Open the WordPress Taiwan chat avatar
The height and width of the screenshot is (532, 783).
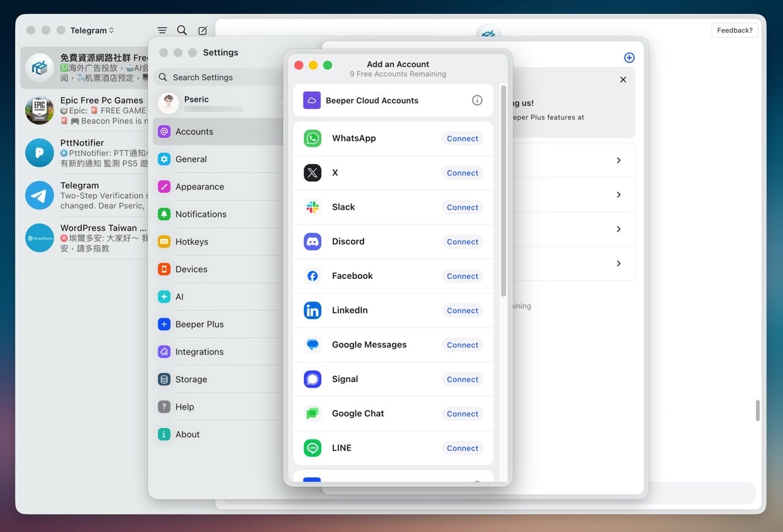[40, 238]
